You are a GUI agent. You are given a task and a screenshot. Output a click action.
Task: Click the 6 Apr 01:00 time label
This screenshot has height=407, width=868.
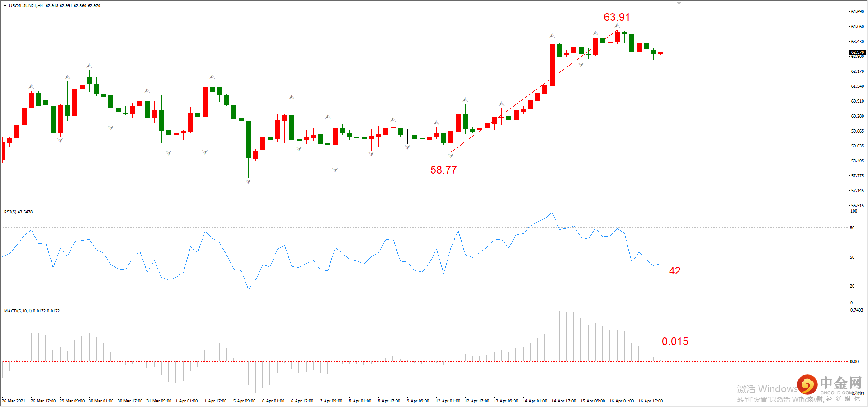pos(274,401)
